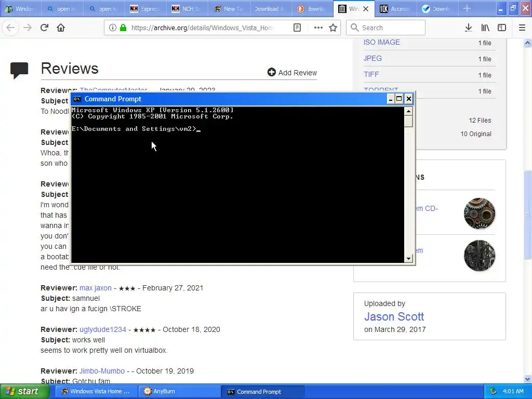Click Command Prompt scrollbar down arrow
Image resolution: width=532 pixels, height=399 pixels.
[408, 259]
